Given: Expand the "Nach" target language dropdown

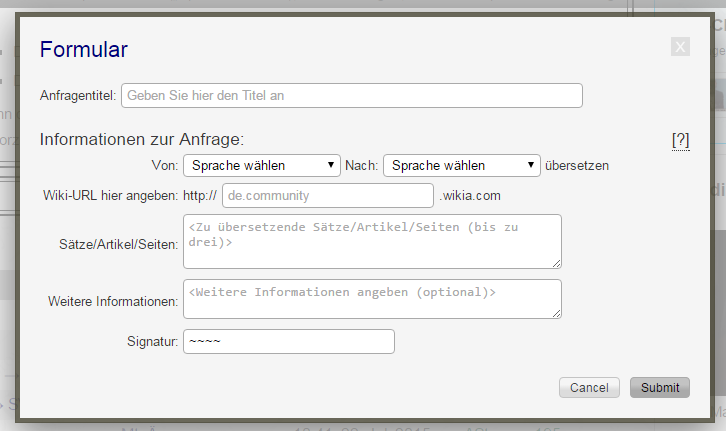Looking at the screenshot, I should click(x=461, y=165).
